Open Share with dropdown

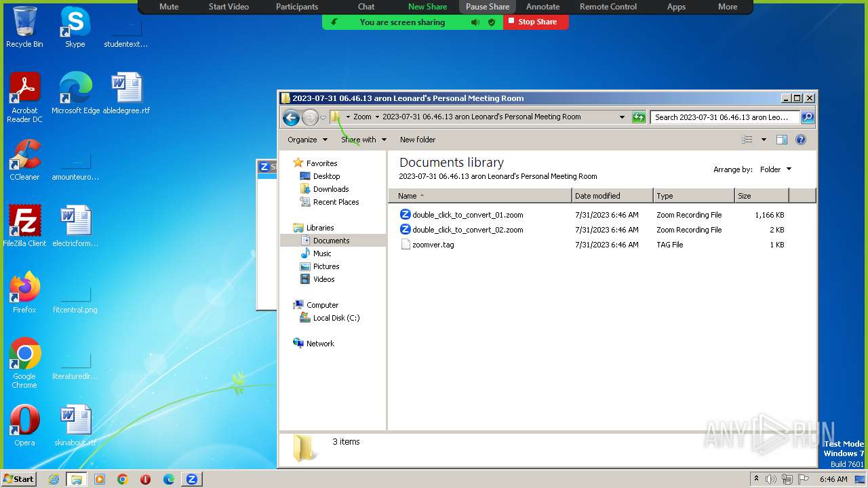[x=363, y=140]
